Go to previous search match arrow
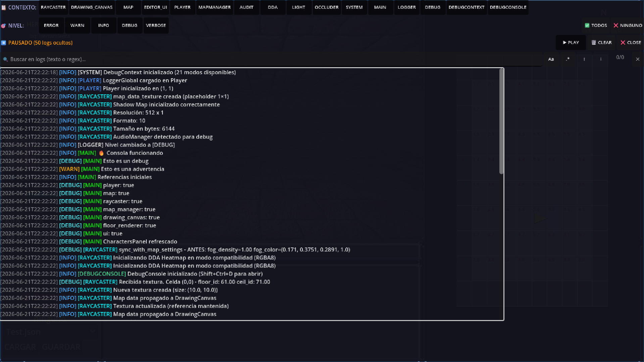This screenshot has height=362, width=644. coord(584,59)
